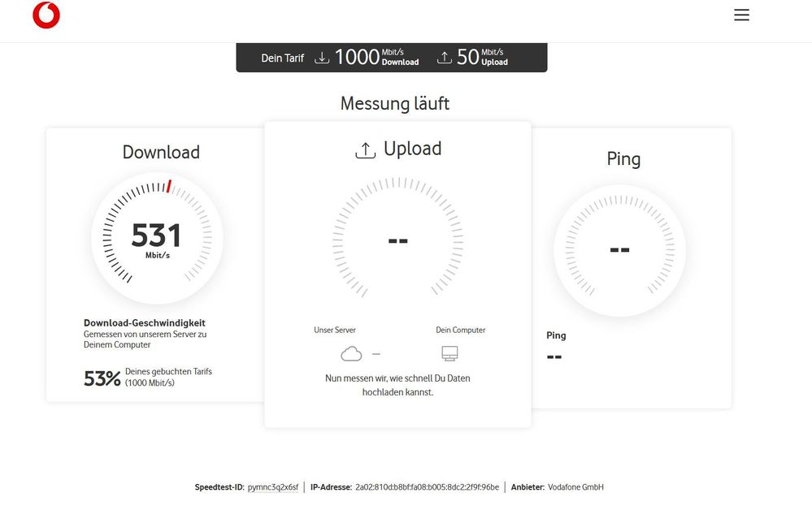The image size is (812, 523).
Task: Click the Anbieter Vodafone GmbH text
Action: coord(574,486)
